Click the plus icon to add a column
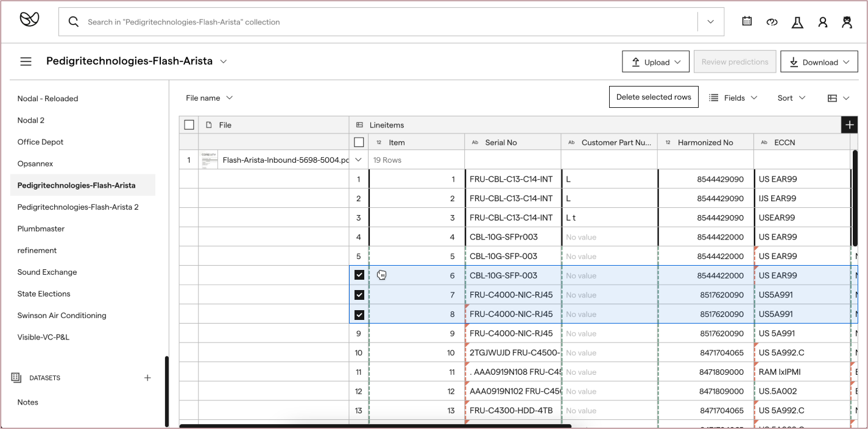This screenshot has height=429, width=868. [849, 124]
